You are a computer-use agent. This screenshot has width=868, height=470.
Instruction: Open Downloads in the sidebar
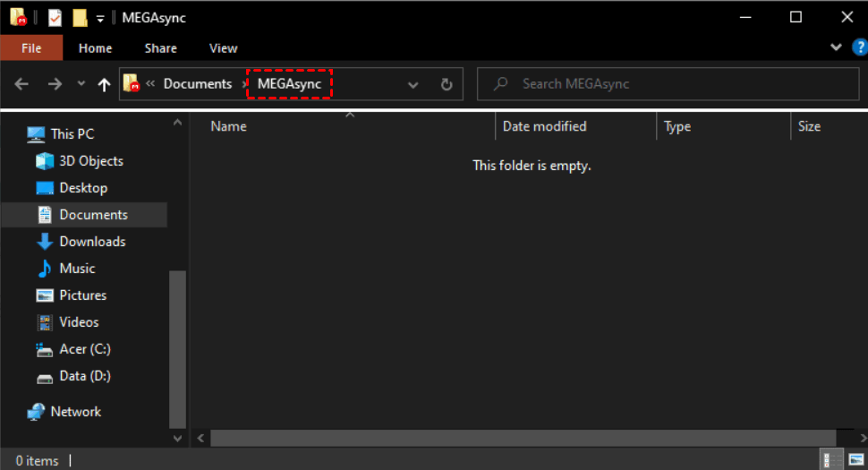(92, 242)
